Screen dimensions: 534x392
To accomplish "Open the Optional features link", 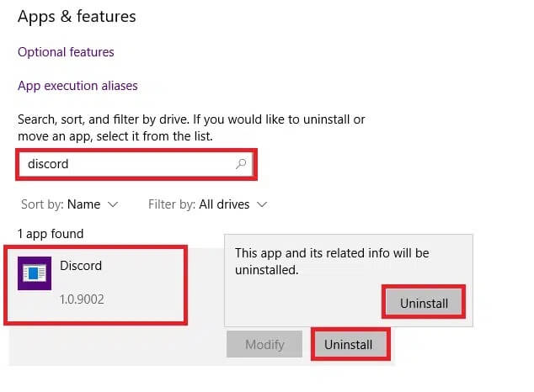I will (x=66, y=52).
